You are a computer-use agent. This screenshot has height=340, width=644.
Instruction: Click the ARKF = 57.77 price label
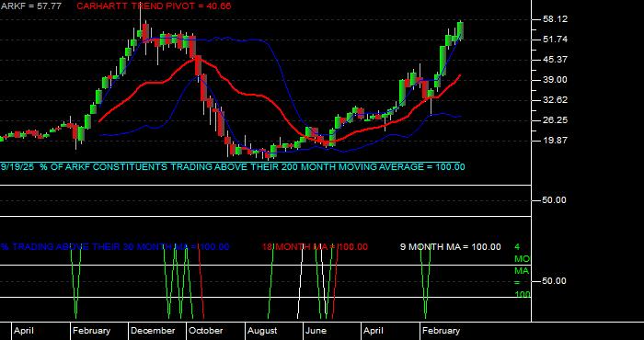point(31,6)
